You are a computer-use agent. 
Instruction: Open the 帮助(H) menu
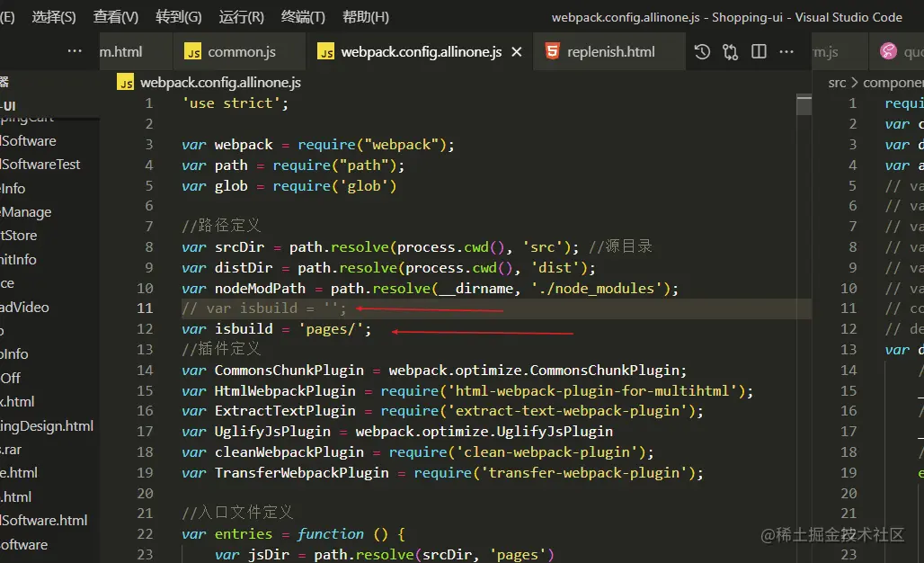(x=365, y=17)
